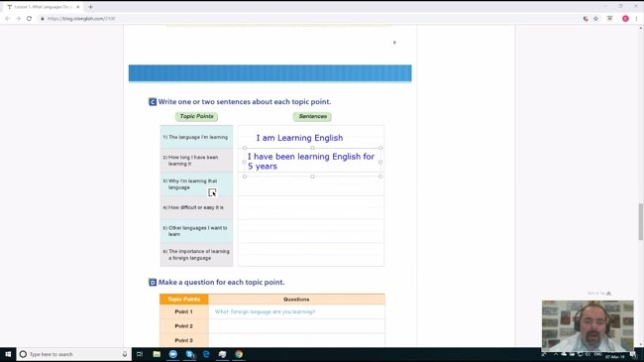Image resolution: width=644 pixels, height=362 pixels.
Task: Bookmark this page with the star icon
Action: [x=595, y=19]
